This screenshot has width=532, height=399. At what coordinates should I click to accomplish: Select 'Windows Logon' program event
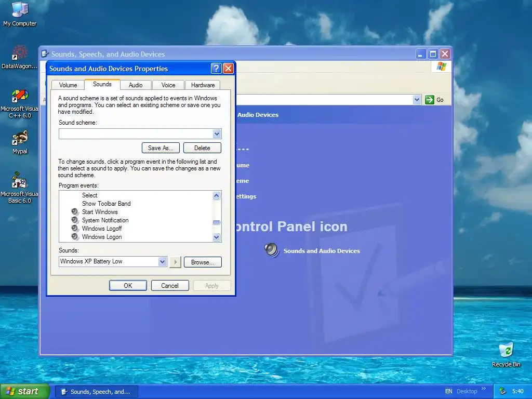pos(102,237)
